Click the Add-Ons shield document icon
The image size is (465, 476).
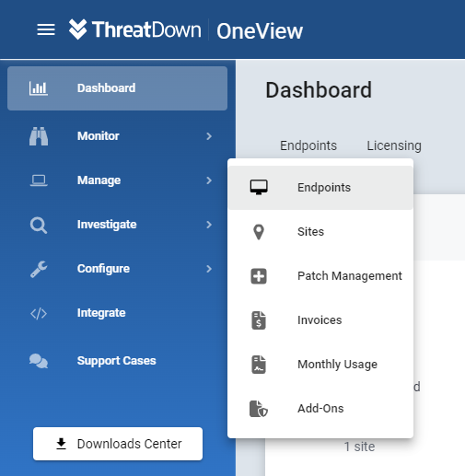tap(259, 409)
